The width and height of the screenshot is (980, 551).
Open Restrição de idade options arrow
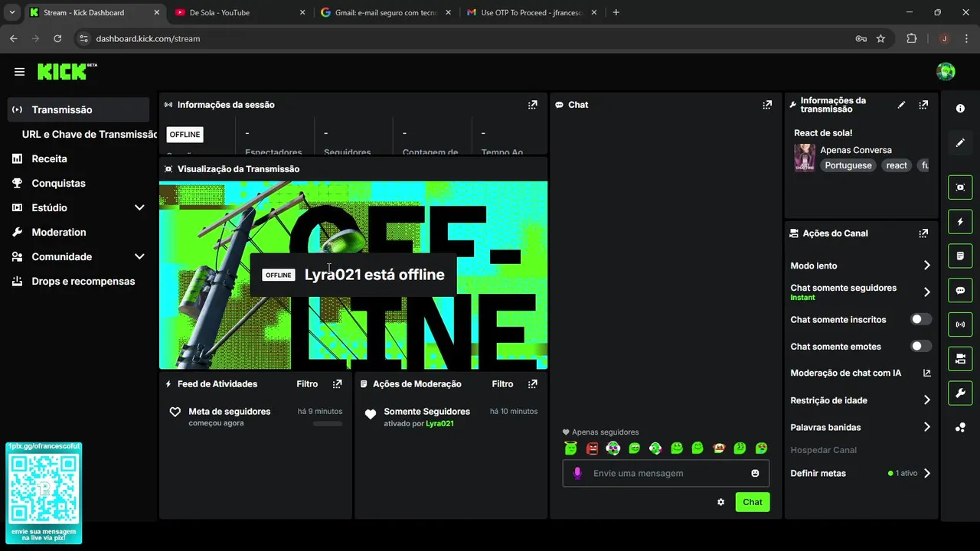pos(926,400)
